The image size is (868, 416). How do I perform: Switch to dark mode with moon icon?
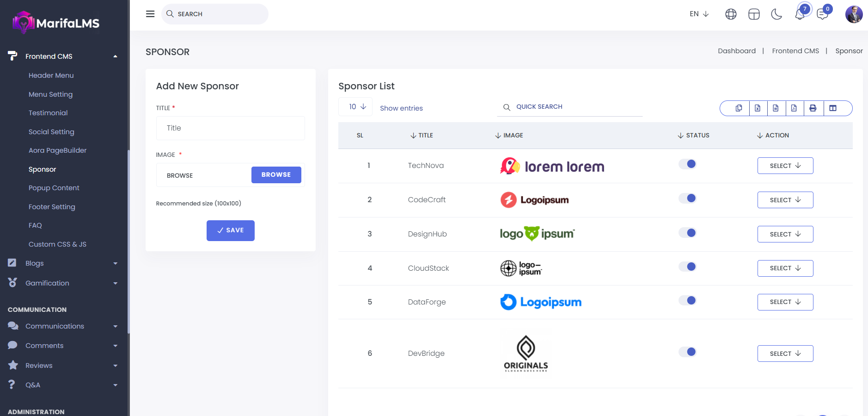point(776,14)
